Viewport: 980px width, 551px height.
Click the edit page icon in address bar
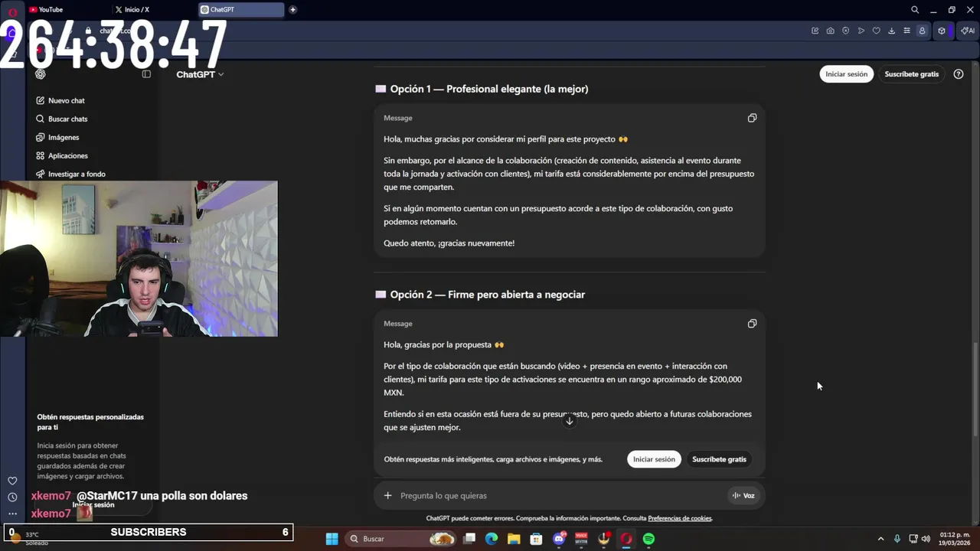pyautogui.click(x=815, y=31)
